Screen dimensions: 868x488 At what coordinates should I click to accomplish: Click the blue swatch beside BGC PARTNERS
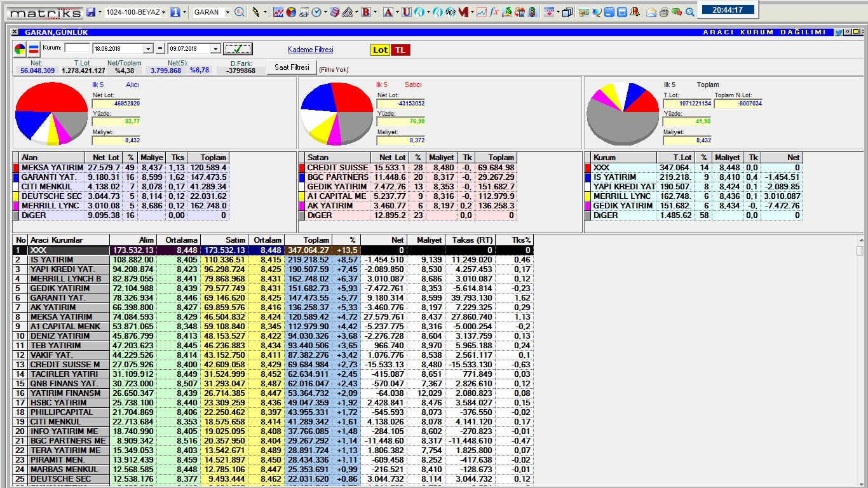pos(302,177)
